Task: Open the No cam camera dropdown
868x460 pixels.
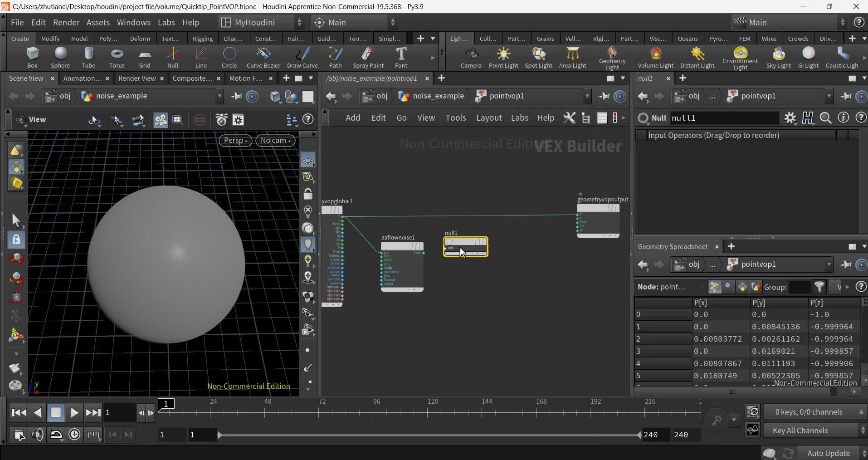Action: (x=275, y=141)
